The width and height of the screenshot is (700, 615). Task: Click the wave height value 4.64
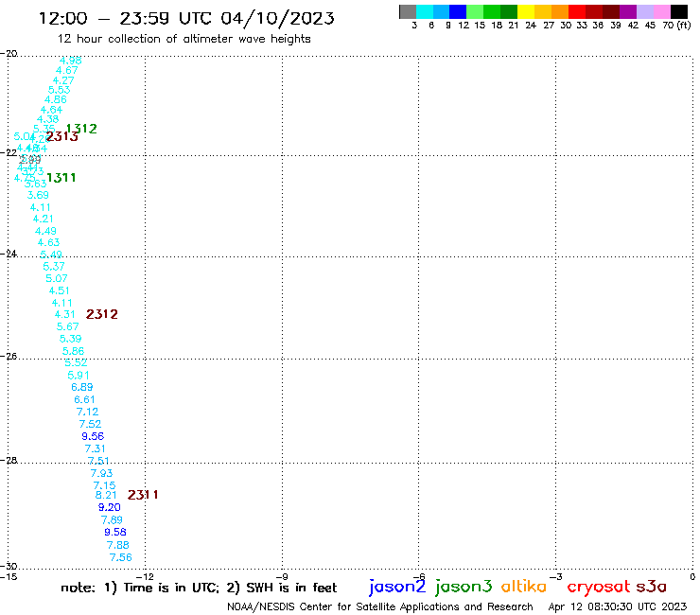click(51, 110)
